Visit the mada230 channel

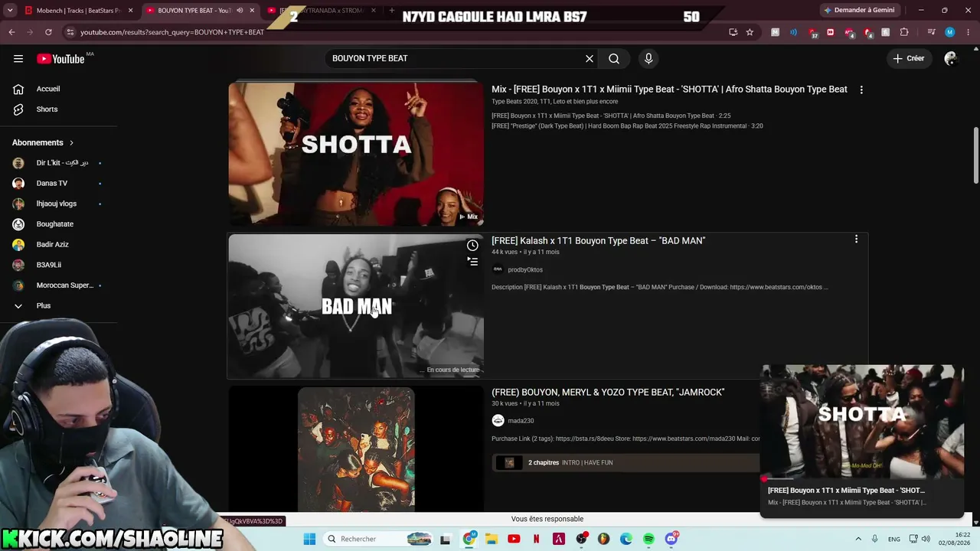click(521, 421)
